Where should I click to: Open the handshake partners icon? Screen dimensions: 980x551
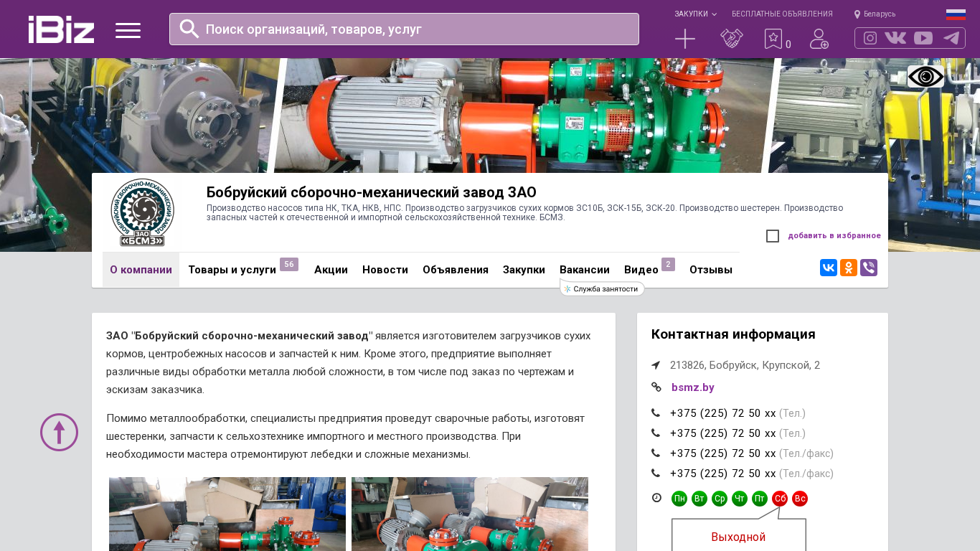[732, 39]
